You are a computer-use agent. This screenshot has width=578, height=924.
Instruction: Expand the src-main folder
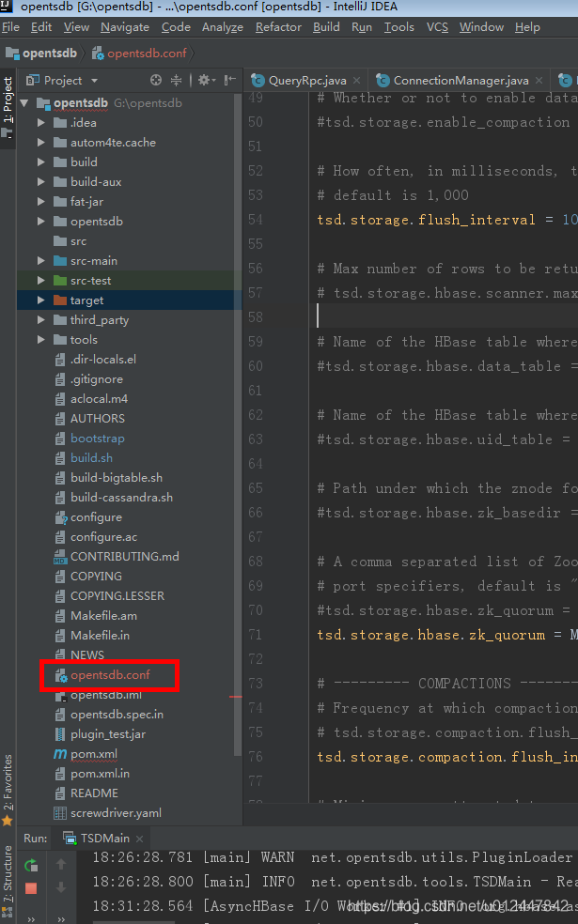click(40, 260)
